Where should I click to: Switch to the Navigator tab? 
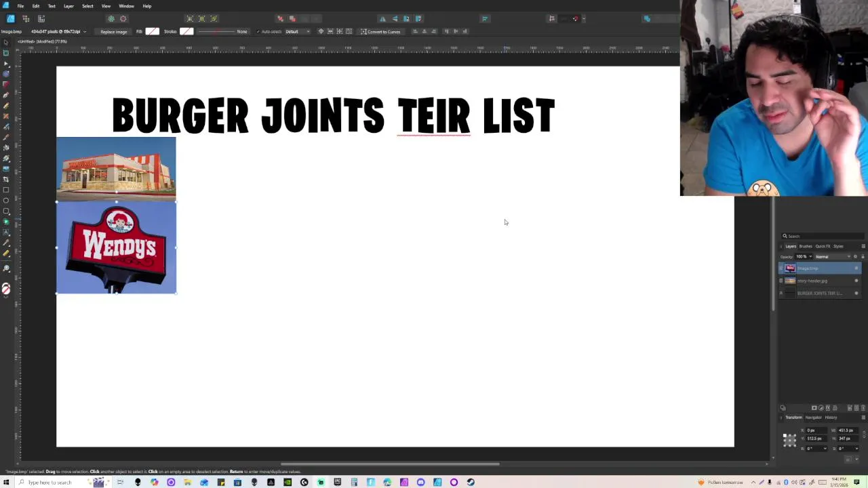click(813, 418)
